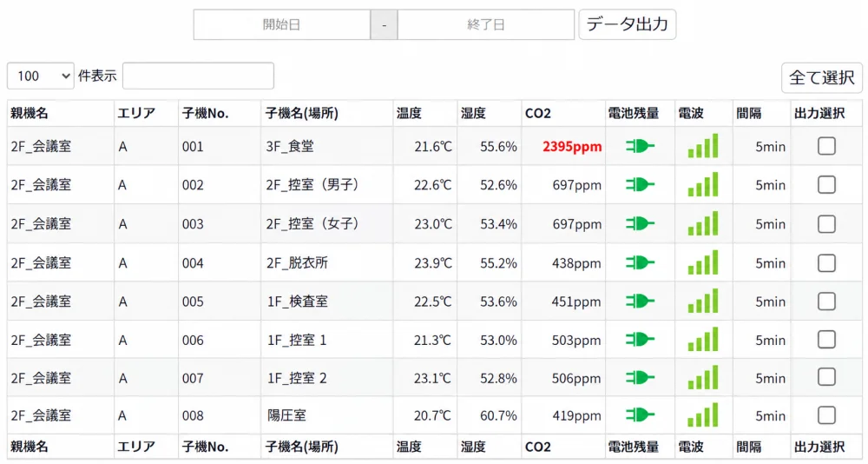Click the 終了日 end date field
The height and width of the screenshot is (464, 868).
pyautogui.click(x=485, y=24)
